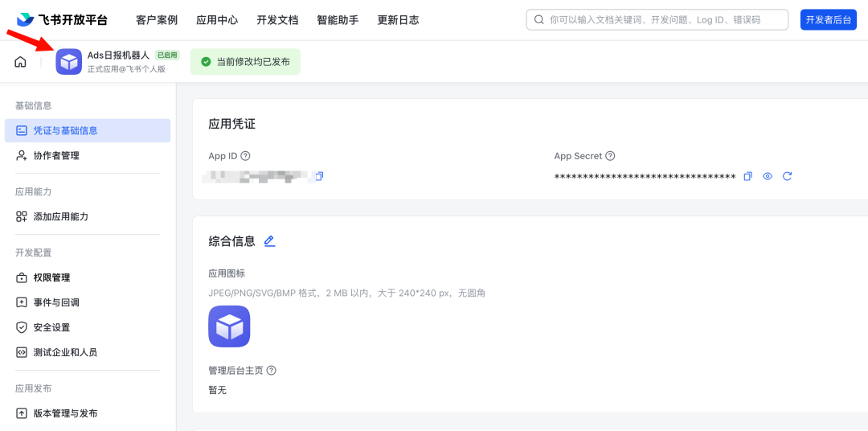Click the 权限管理 sidebar icon
The height and width of the screenshot is (431, 868).
point(22,277)
